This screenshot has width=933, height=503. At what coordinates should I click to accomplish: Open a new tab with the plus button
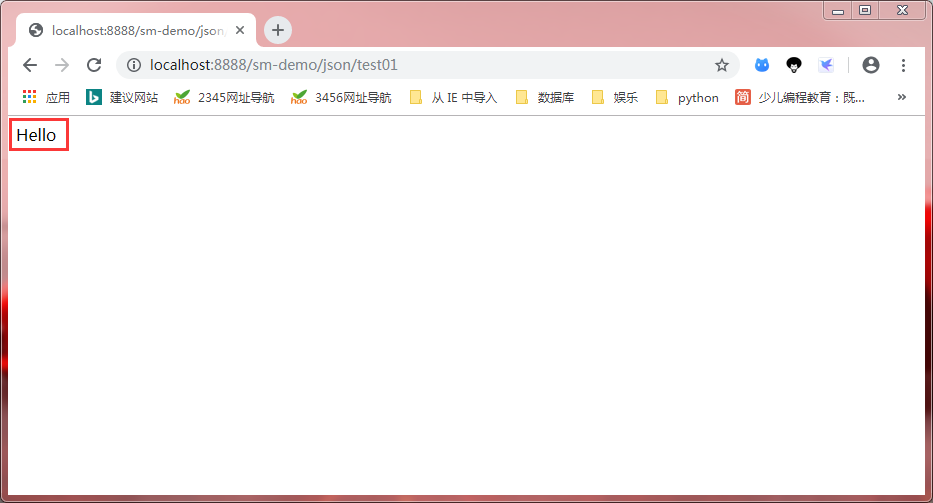pos(278,30)
